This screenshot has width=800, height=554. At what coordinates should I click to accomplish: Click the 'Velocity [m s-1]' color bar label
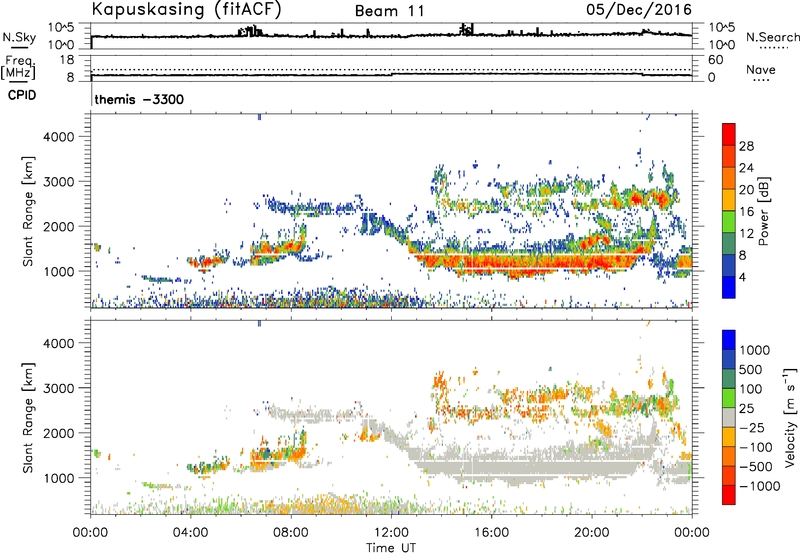790,417
